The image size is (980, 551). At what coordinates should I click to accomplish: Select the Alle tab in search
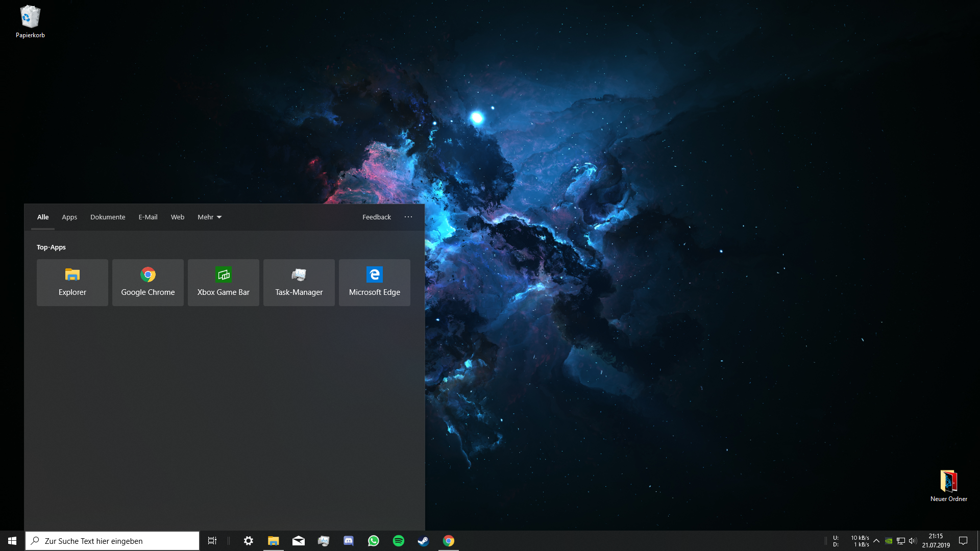click(x=42, y=217)
